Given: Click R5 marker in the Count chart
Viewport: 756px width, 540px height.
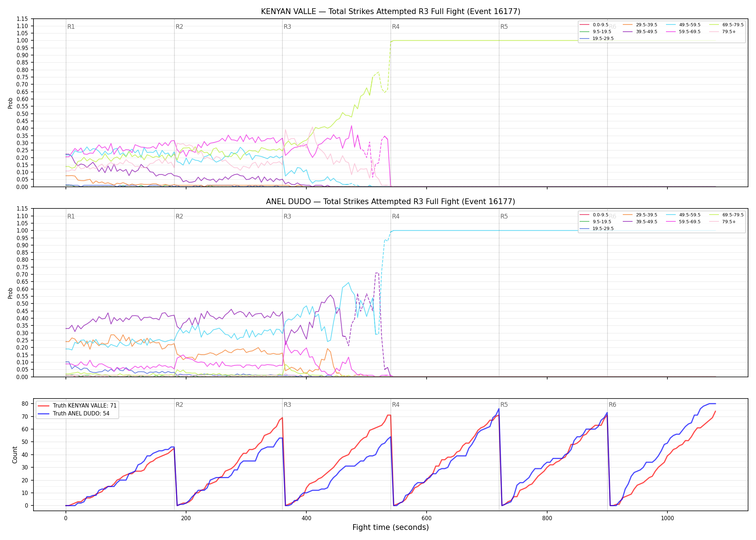Looking at the screenshot, I should 504,405.
